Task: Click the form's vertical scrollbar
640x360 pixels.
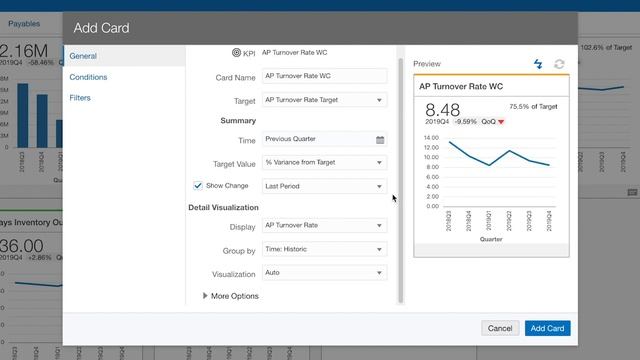Action: click(x=400, y=180)
